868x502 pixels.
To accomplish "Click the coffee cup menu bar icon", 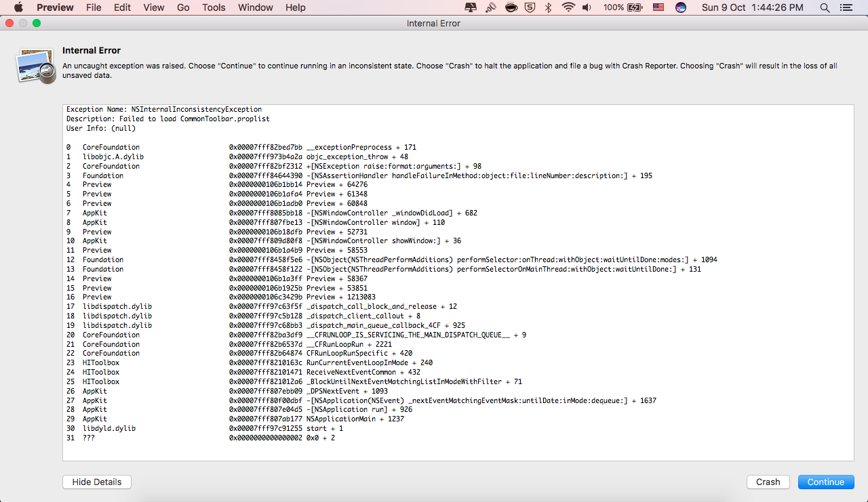I will (512, 7).
